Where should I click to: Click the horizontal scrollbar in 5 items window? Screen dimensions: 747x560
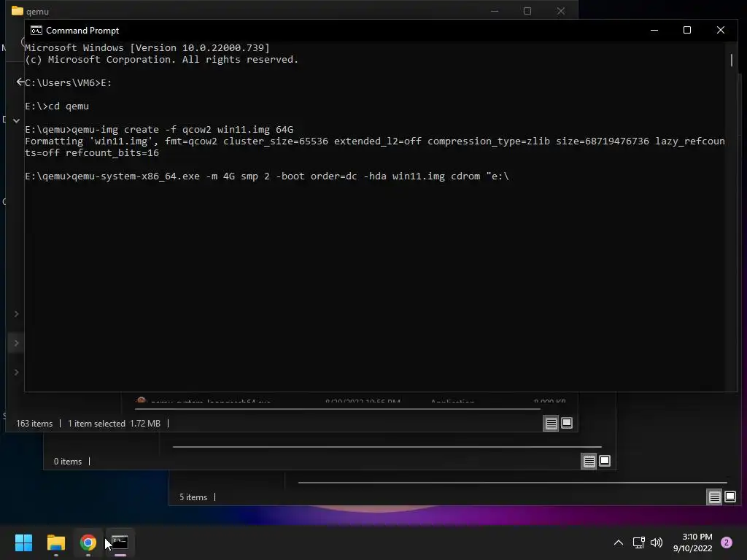coord(512,483)
